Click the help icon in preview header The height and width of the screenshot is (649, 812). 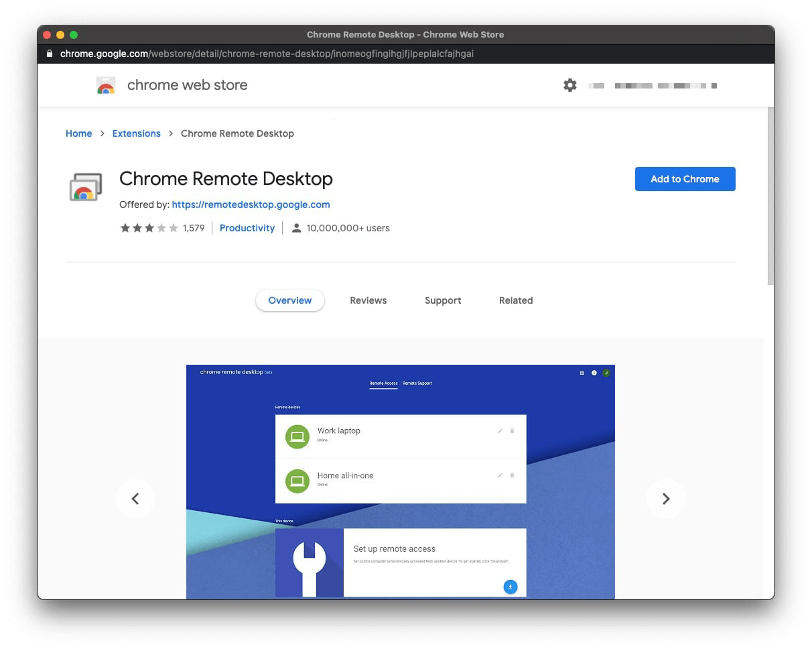pos(594,373)
